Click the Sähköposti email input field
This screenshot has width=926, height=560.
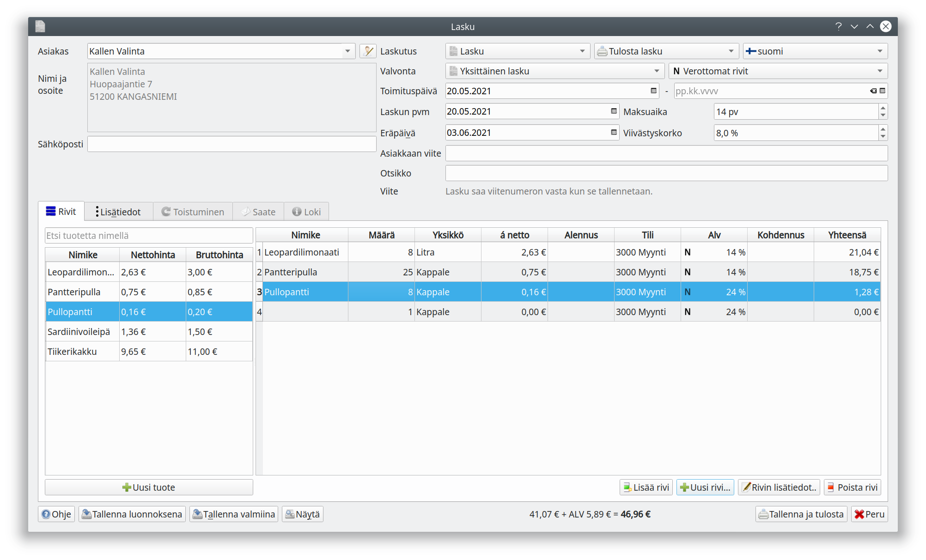[x=232, y=144]
